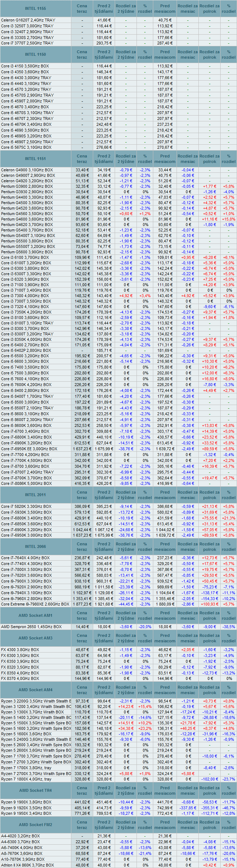
Task: Select Core i3 4150 3,50GHz BOX name
Action: (x=25, y=66)
